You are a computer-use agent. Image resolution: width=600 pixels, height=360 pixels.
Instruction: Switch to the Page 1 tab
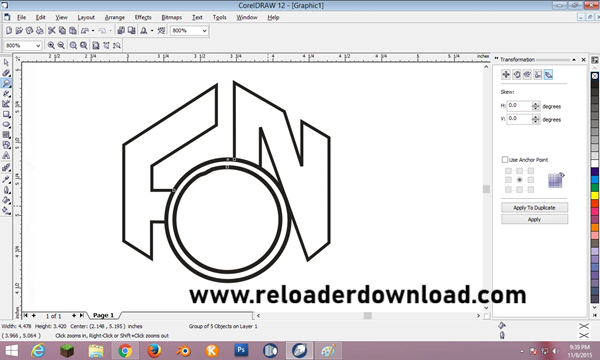pyautogui.click(x=103, y=315)
